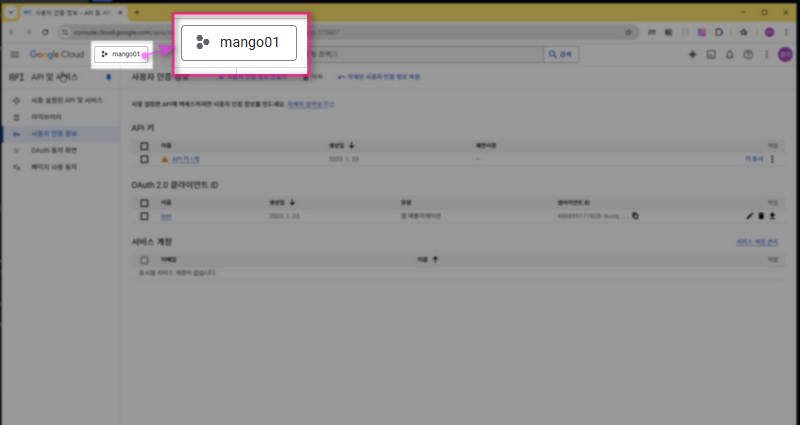Open the help question mark icon
Viewport: 800px width, 425px height.
[747, 54]
